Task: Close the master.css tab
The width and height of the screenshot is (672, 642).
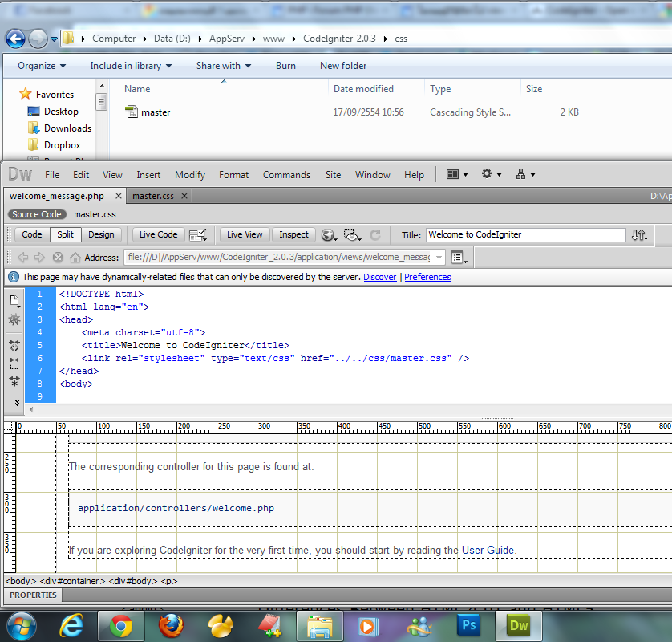Action: click(184, 196)
